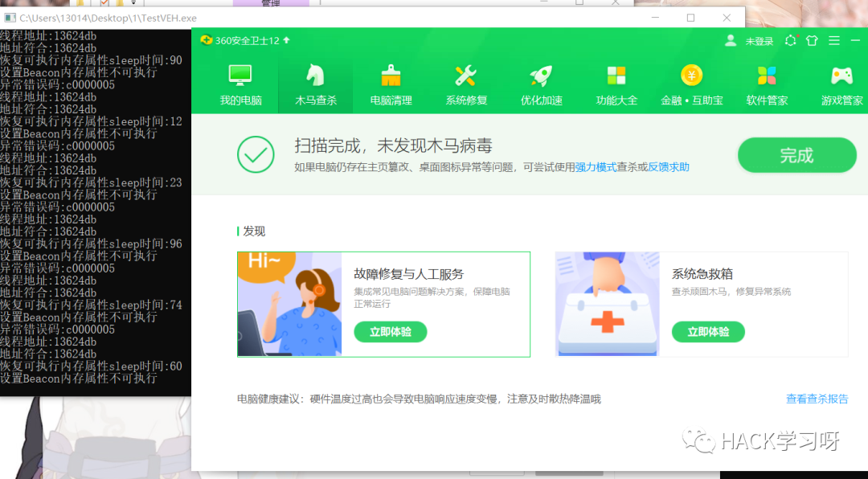Click the TestVEH.exe console title icon
Viewport: 868px width, 479px height.
click(10, 18)
